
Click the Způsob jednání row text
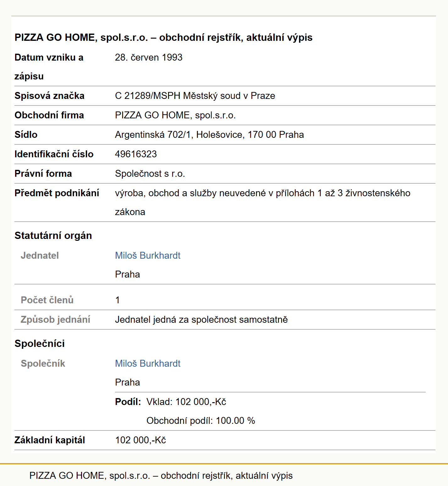coord(201,320)
